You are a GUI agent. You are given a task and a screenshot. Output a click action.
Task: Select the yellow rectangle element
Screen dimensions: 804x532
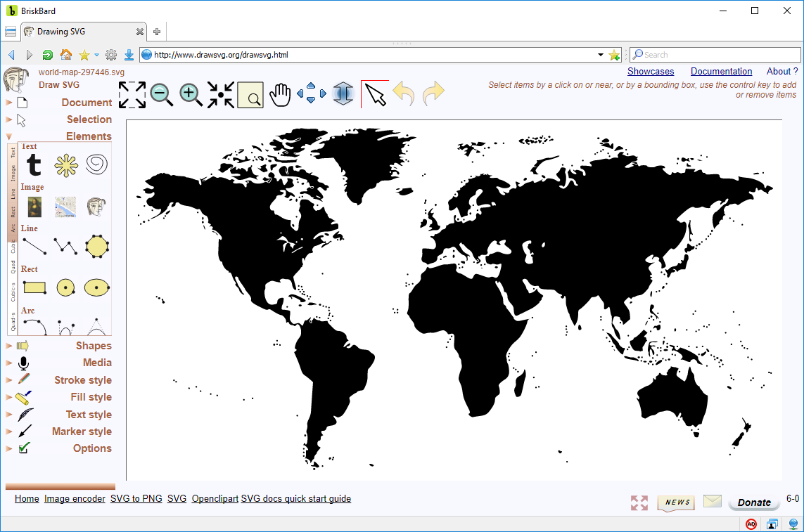33,287
